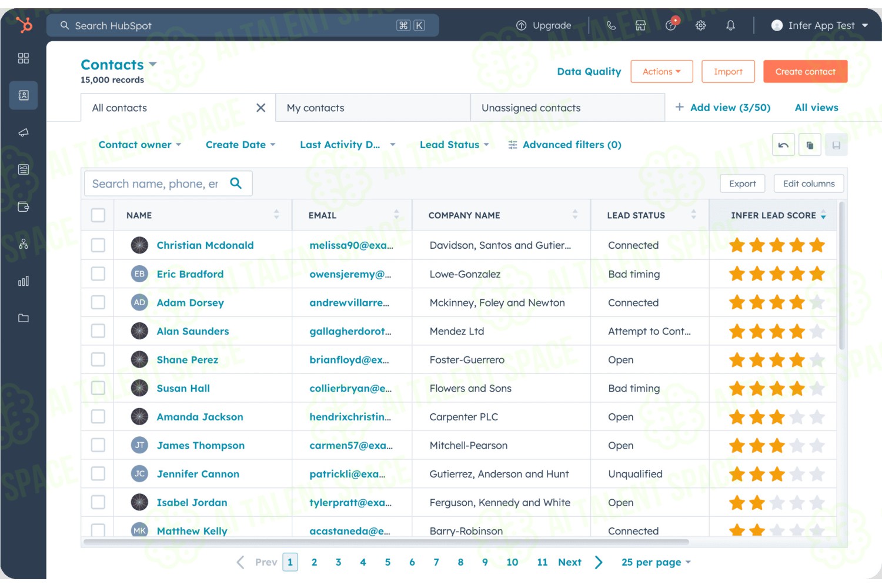The width and height of the screenshot is (882, 588).
Task: Open the Library folder sidebar icon
Action: tap(24, 318)
